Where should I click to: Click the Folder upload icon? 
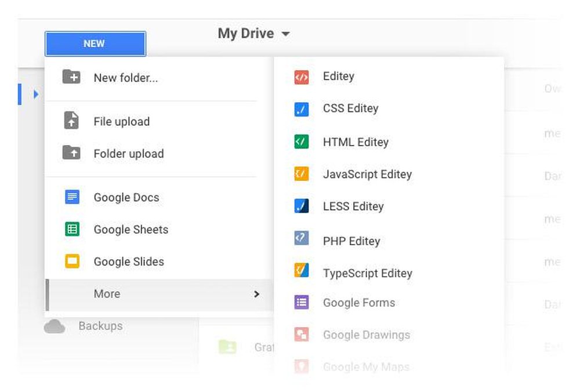point(71,153)
